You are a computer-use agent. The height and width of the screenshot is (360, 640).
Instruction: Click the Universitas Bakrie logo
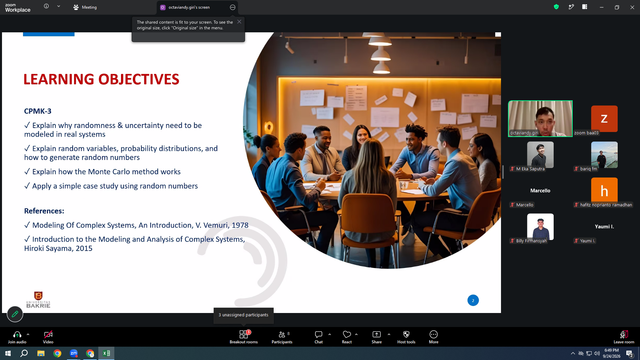38,300
